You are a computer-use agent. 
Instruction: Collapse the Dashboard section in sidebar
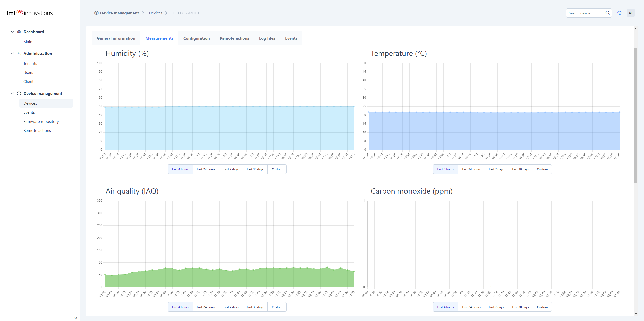click(12, 31)
